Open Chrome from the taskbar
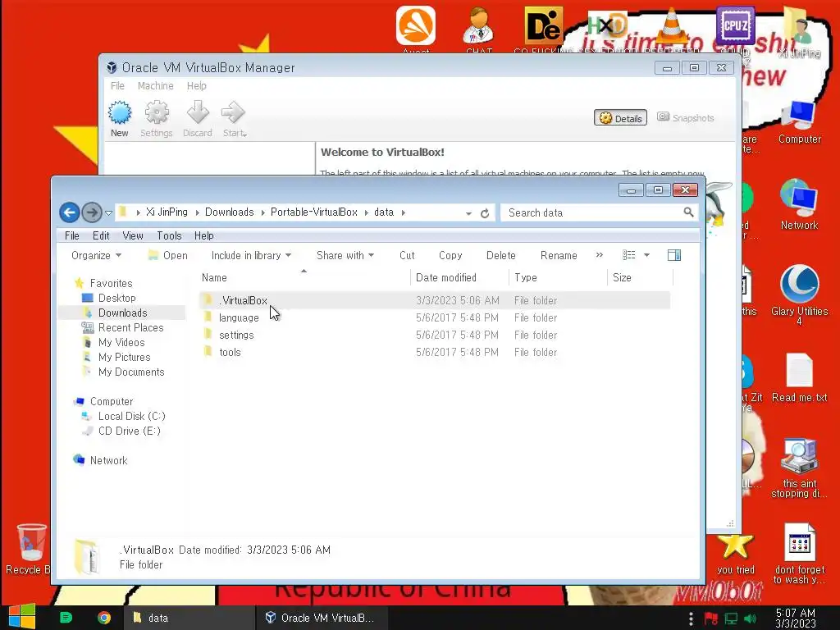This screenshot has width=840, height=630. [104, 618]
